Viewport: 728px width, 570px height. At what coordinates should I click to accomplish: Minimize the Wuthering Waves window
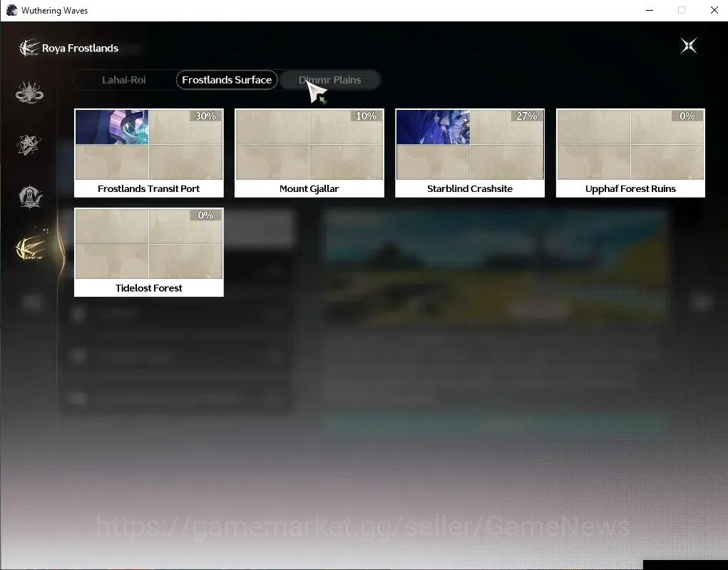[650, 10]
